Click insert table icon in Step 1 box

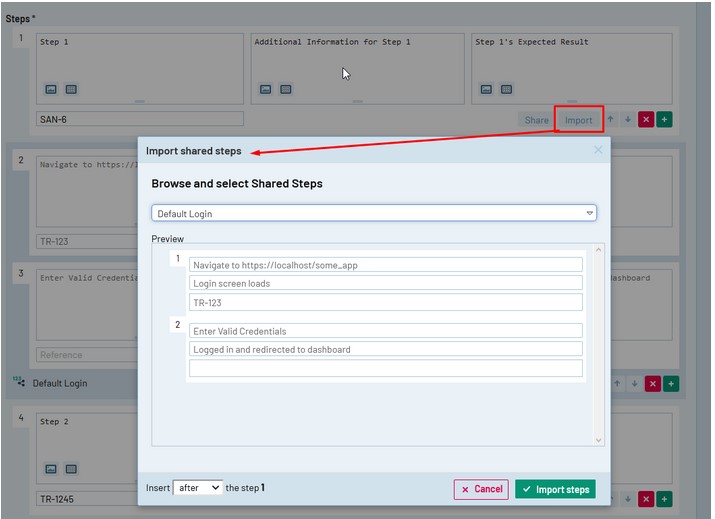[x=71, y=89]
